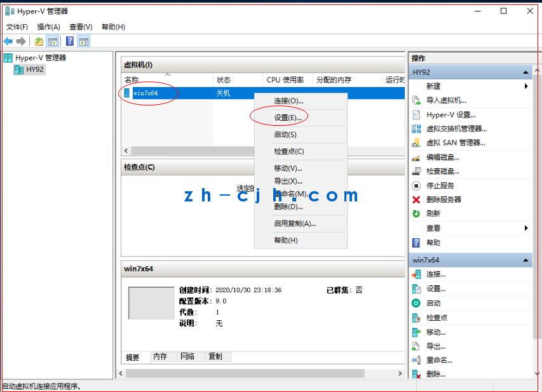Choose 移动(V)... from context menu
The image size is (542, 392).
(301, 168)
